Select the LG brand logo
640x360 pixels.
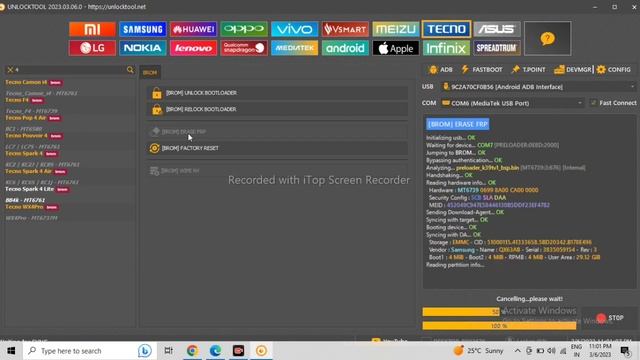pyautogui.click(x=92, y=48)
